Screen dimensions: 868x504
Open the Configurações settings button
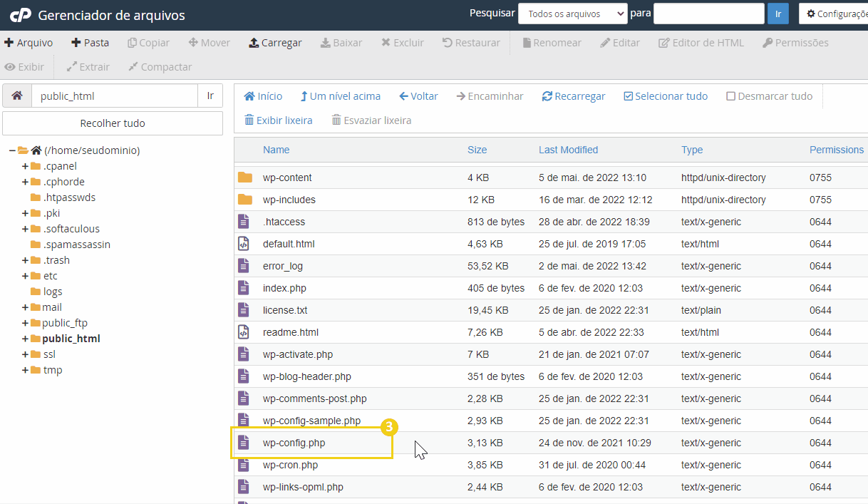tap(834, 14)
